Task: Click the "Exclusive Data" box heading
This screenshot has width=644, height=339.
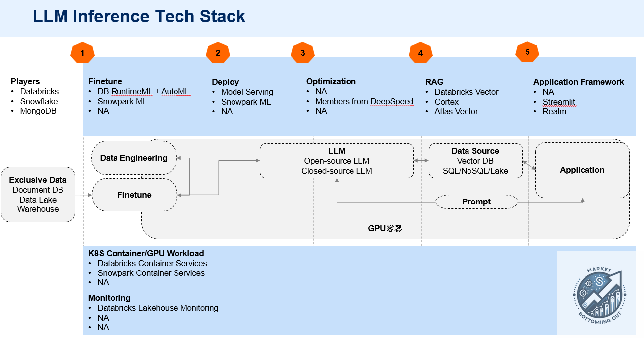Action: click(x=38, y=180)
